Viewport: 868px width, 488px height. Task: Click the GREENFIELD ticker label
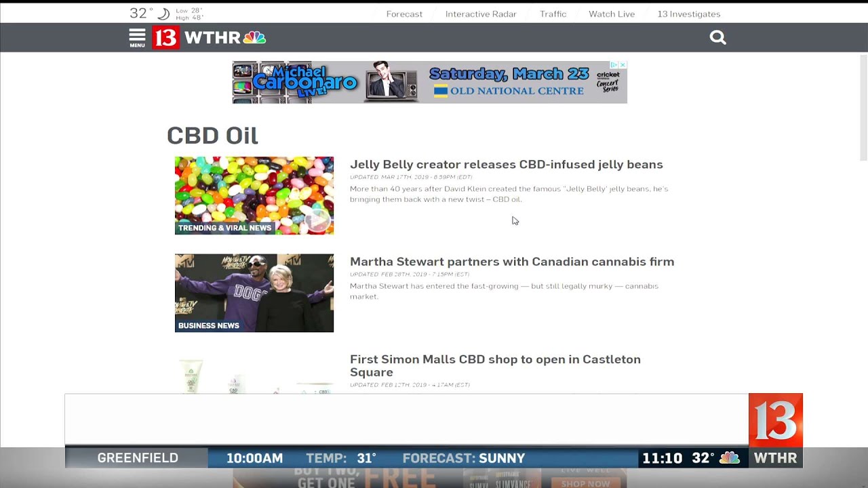(138, 458)
